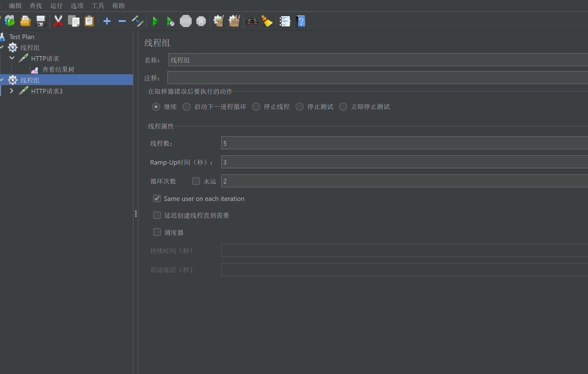Save the test plan with floppy icon

pos(41,21)
